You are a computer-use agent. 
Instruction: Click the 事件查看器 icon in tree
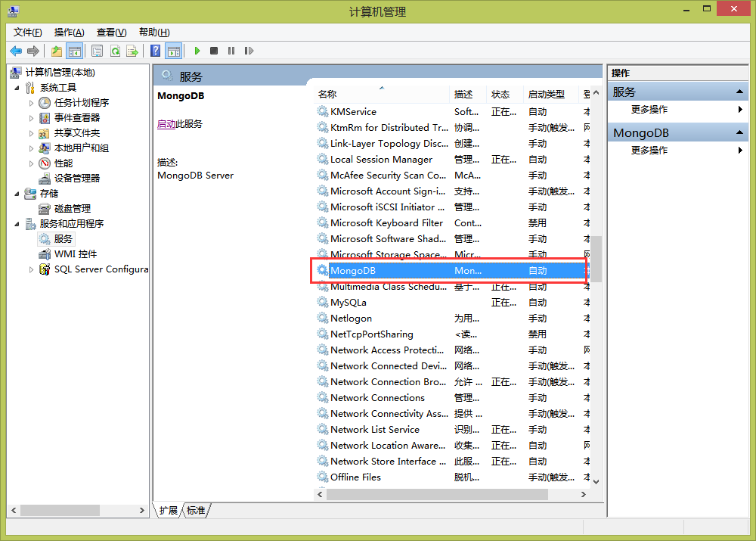pos(45,118)
